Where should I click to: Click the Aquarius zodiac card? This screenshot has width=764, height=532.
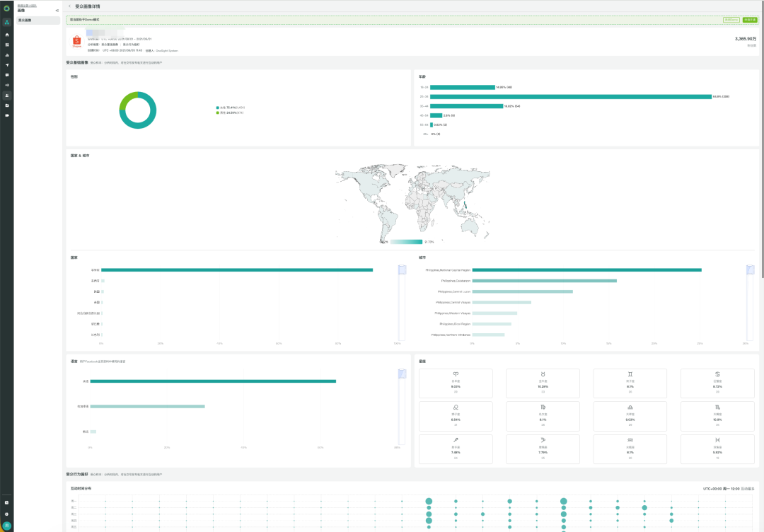[630, 449]
